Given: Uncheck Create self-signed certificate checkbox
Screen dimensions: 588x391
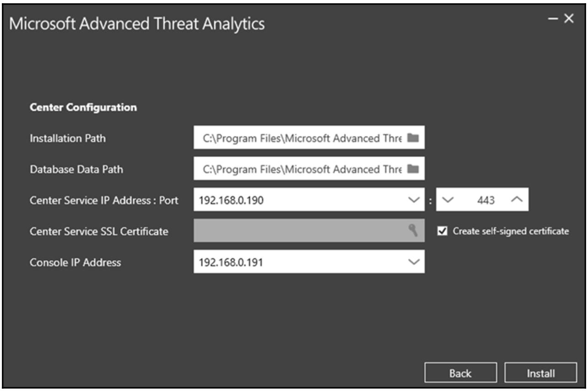Looking at the screenshot, I should tap(442, 231).
